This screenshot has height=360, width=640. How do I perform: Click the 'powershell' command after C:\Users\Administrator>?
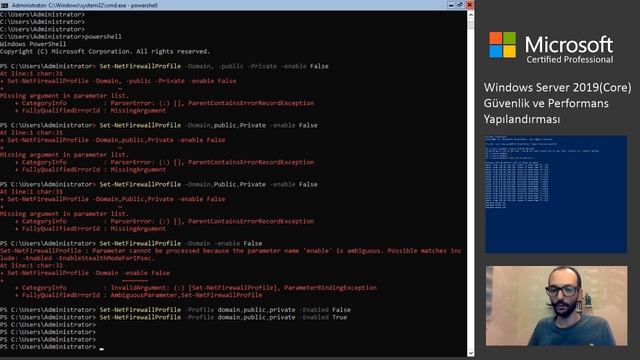point(103,37)
